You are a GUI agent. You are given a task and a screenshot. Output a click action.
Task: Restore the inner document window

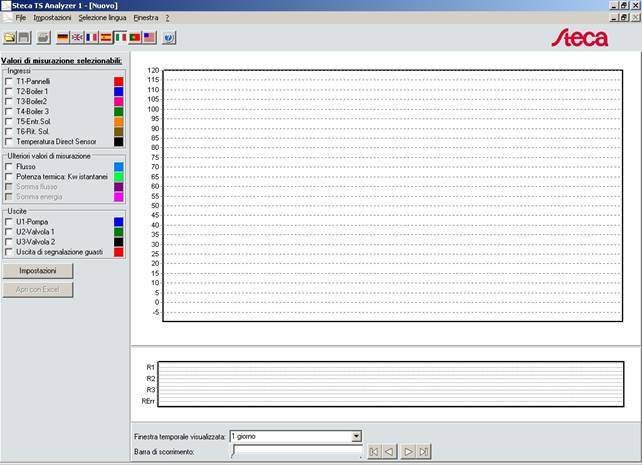point(624,18)
